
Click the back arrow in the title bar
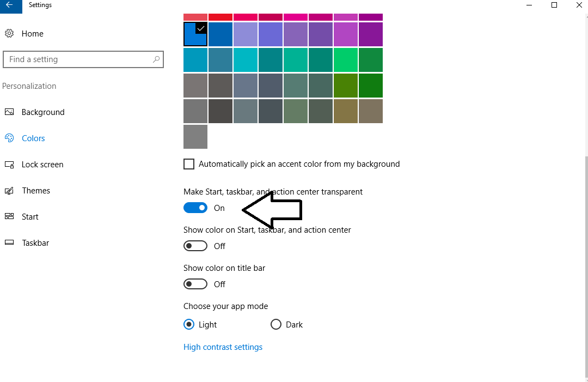coord(9,5)
